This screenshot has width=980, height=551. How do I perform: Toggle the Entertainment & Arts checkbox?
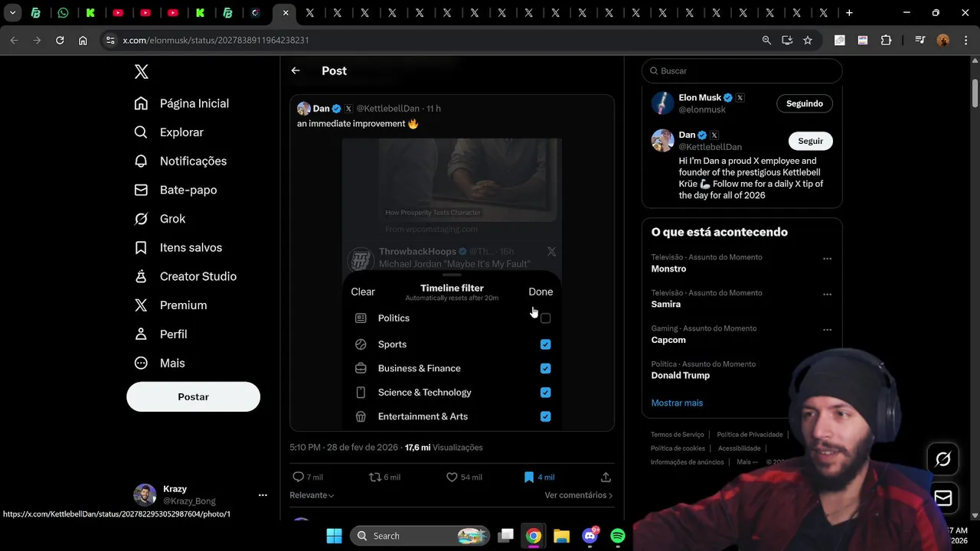coord(545,416)
